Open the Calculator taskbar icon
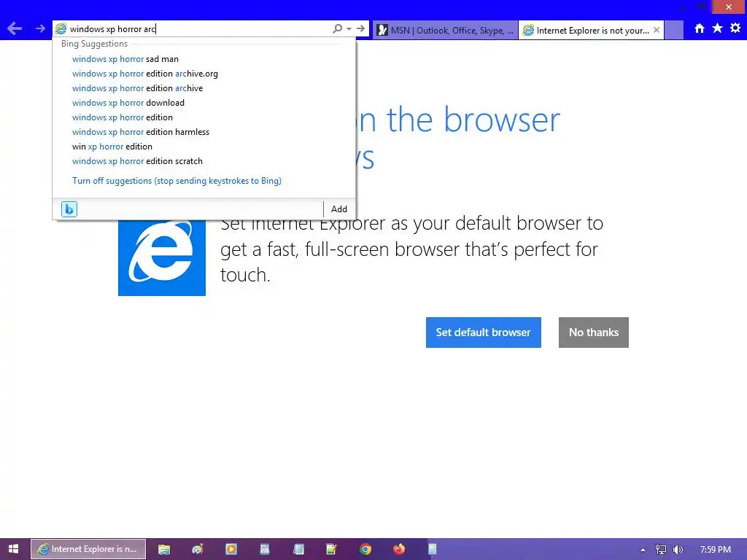 pyautogui.click(x=433, y=549)
